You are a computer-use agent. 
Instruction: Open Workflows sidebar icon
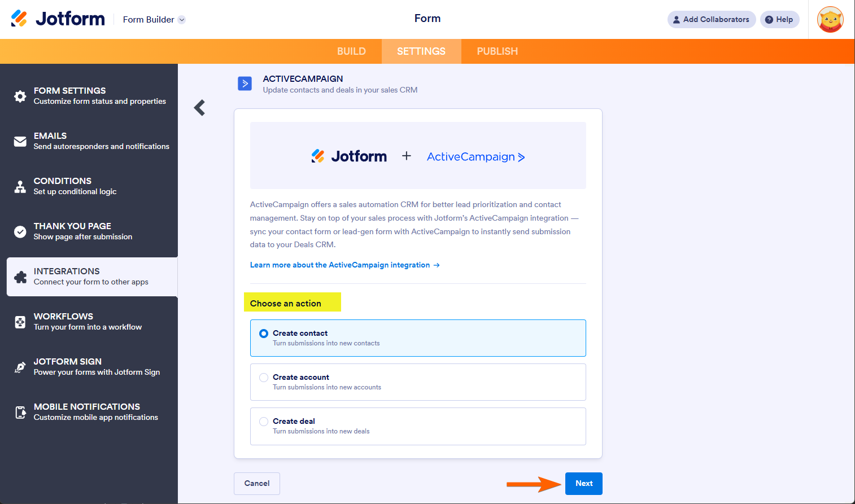click(x=20, y=322)
